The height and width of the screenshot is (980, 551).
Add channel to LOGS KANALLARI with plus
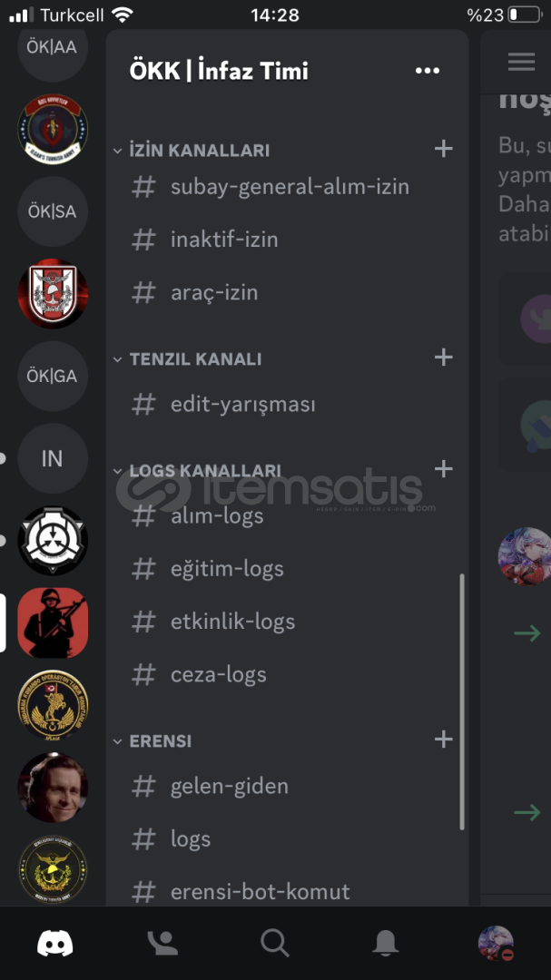click(443, 469)
